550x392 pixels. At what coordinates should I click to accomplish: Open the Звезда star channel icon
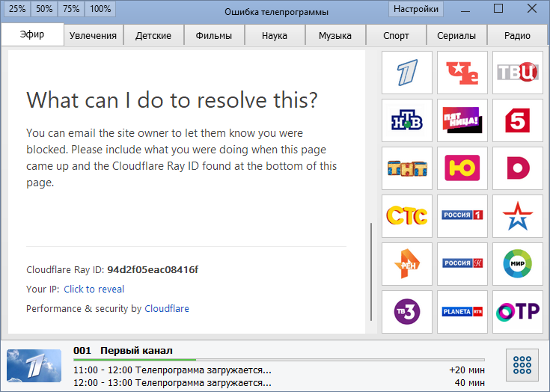(518, 216)
